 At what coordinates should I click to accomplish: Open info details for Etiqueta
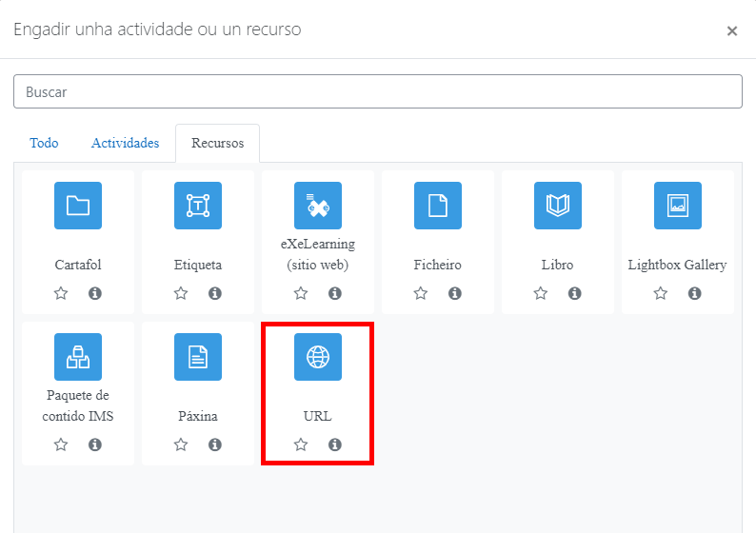pos(215,293)
